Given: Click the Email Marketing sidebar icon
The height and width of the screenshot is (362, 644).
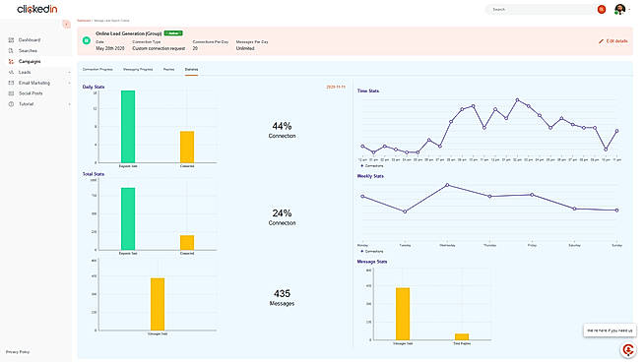Looking at the screenshot, I should tap(11, 83).
